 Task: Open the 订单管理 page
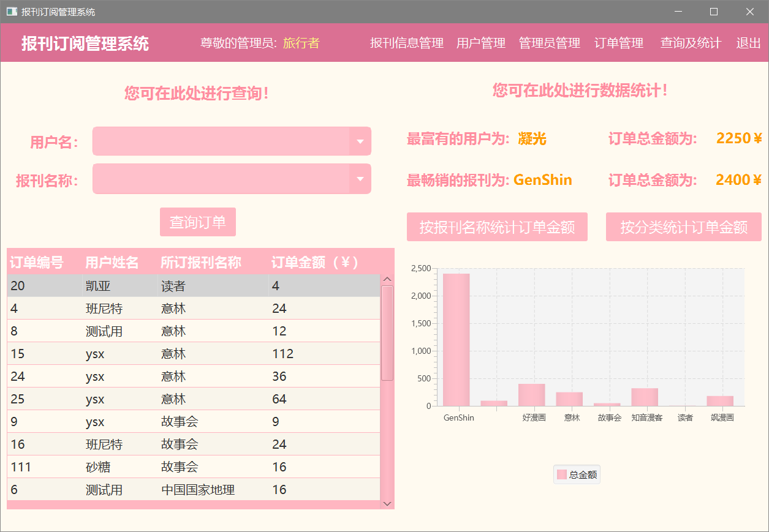point(618,43)
